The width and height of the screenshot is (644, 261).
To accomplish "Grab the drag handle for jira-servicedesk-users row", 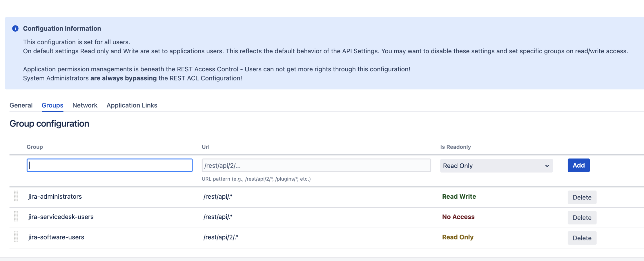I will tap(16, 217).
